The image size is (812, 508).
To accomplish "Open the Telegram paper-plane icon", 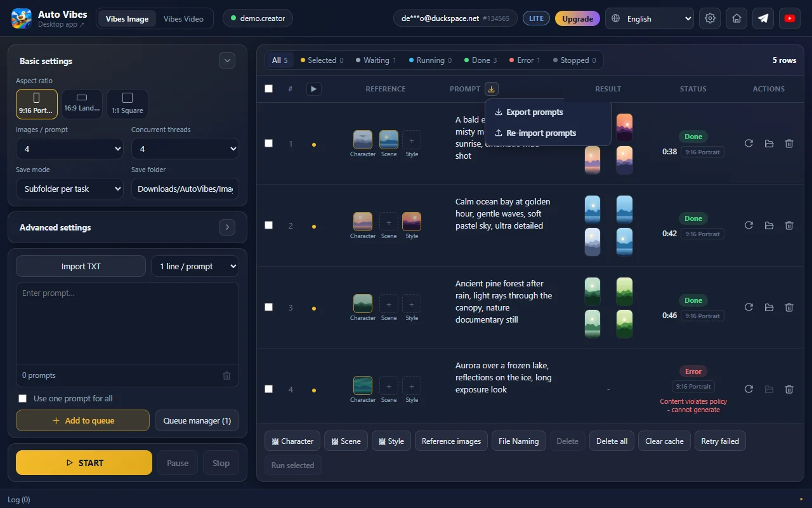I will (763, 18).
